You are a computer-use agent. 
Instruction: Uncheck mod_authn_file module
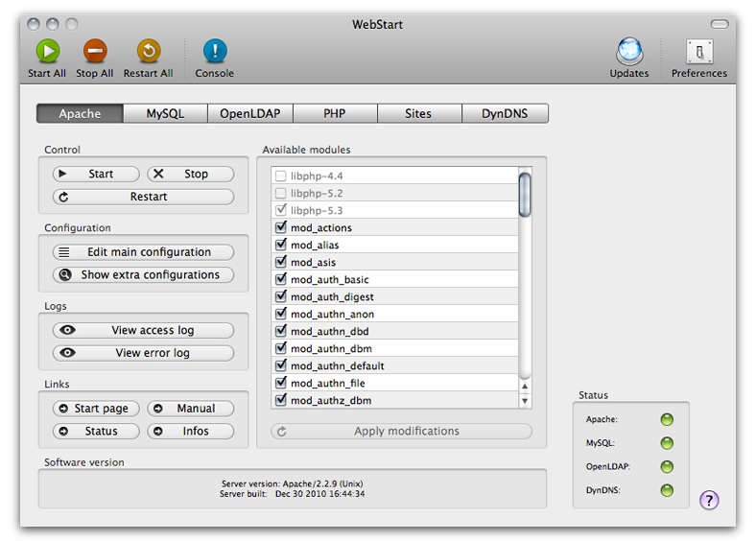[x=280, y=383]
